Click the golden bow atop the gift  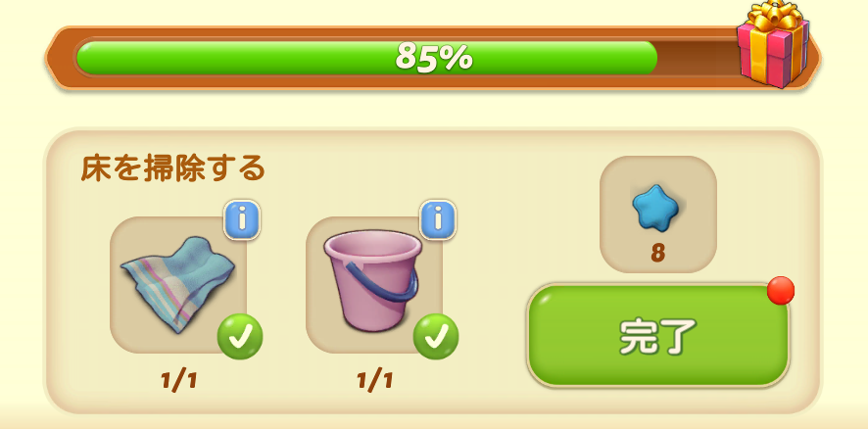pos(775,17)
